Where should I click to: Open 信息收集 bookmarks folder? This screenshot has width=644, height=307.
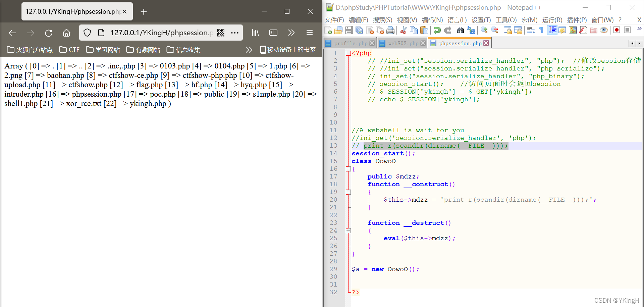click(x=183, y=50)
